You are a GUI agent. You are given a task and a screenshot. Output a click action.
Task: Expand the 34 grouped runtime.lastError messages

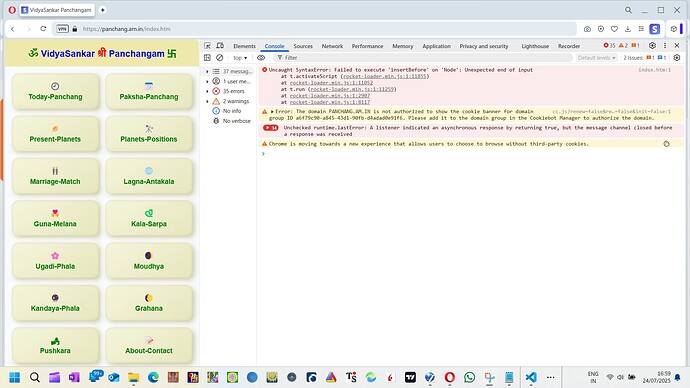point(271,128)
